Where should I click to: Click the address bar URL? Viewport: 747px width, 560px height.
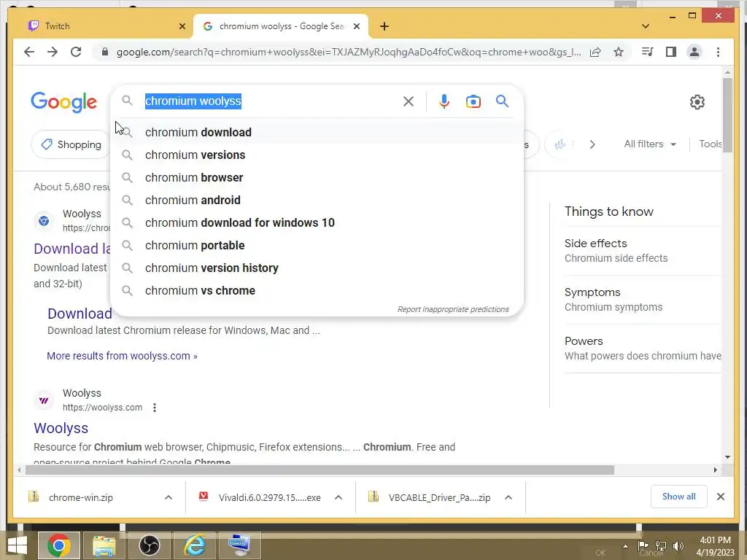coord(348,52)
